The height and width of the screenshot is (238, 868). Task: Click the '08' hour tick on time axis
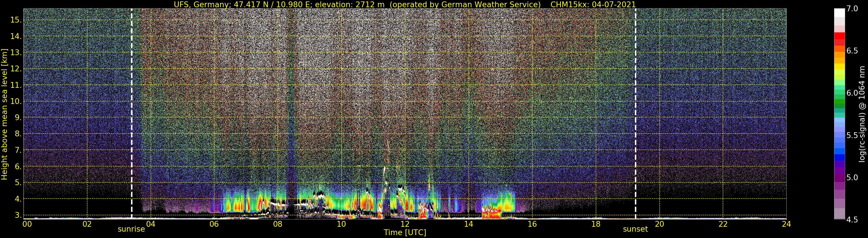[278, 224]
